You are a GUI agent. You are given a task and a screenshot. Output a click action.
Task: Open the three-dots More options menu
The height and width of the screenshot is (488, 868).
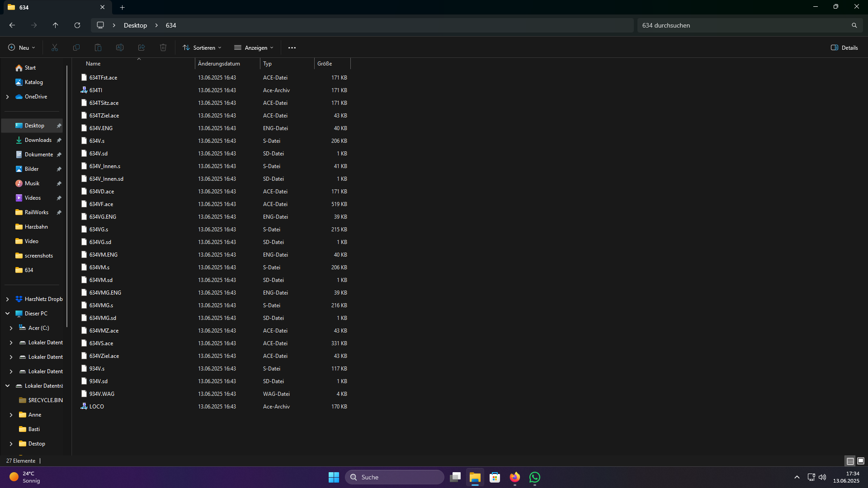[292, 47]
